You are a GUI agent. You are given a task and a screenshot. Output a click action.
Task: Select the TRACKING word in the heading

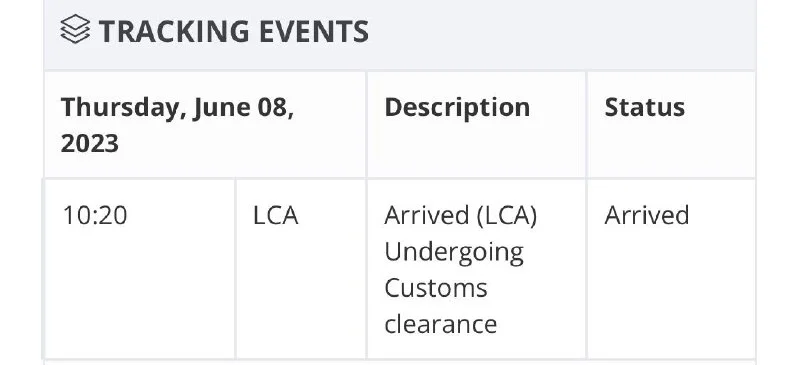point(174,31)
